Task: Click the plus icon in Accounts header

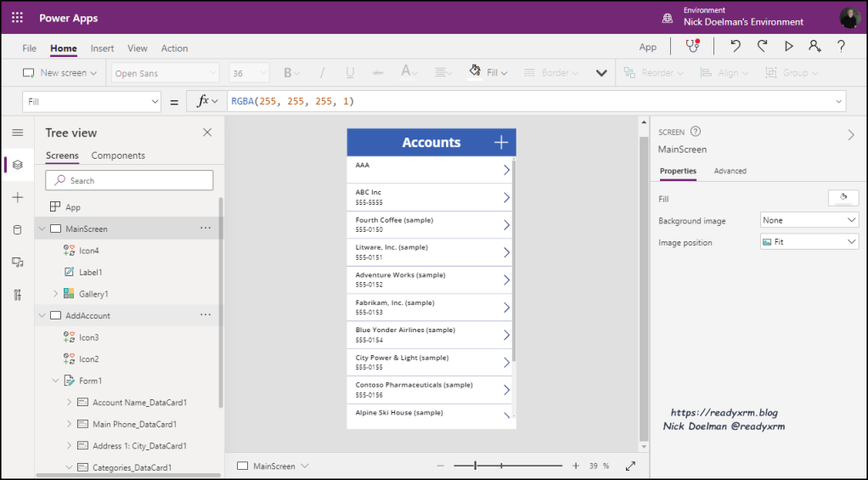Action: pyautogui.click(x=501, y=142)
